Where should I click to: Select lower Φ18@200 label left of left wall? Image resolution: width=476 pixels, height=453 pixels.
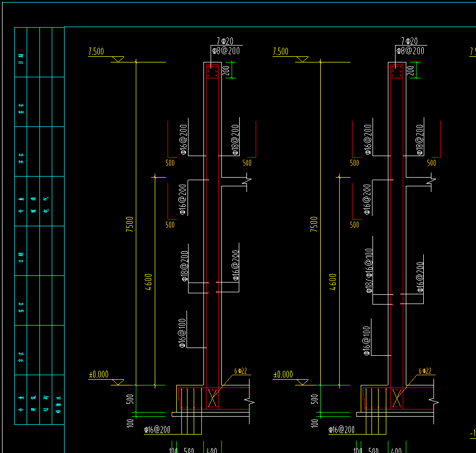point(185,266)
